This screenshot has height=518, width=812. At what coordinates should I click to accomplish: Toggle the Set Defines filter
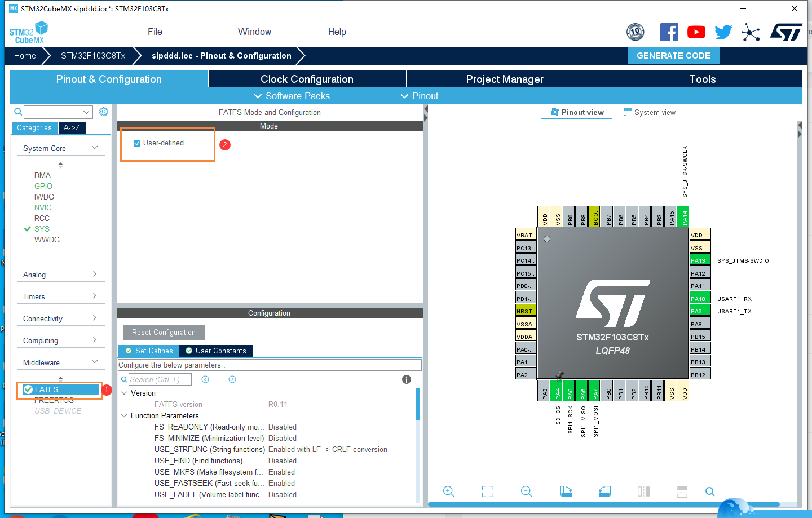(148, 351)
